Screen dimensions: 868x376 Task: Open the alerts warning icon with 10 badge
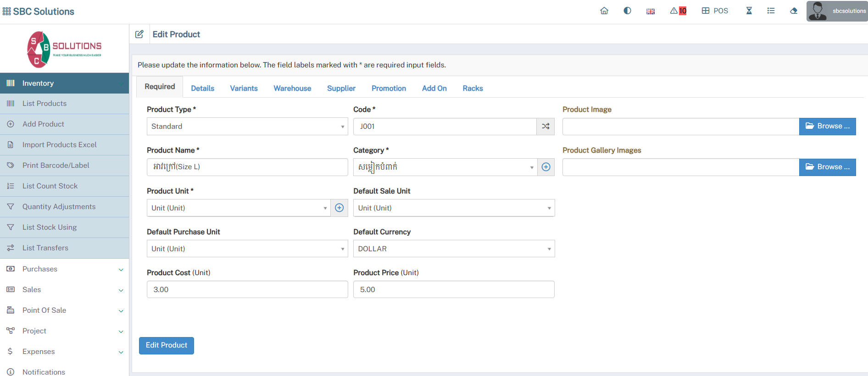click(678, 11)
